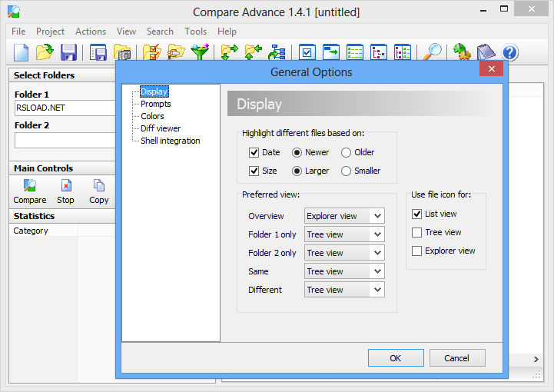
Task: Click the Stop icon in Main Controls
Action: 66,186
